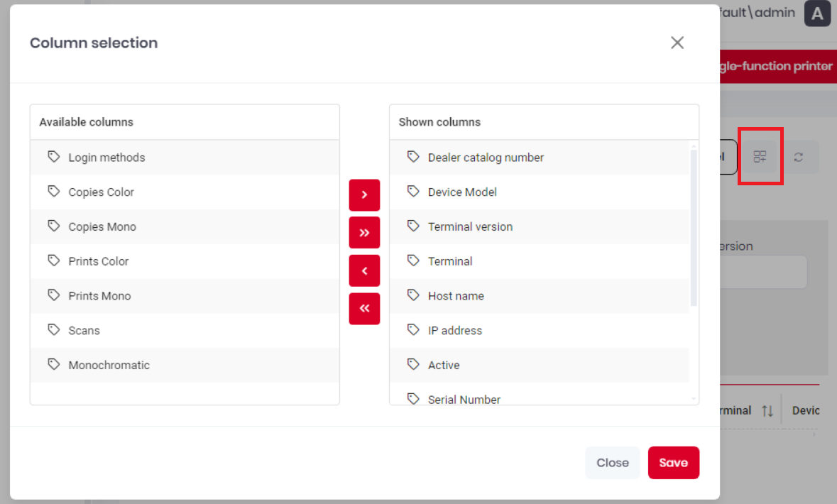Select Dealer catalog number in Shown columns

(x=539, y=158)
